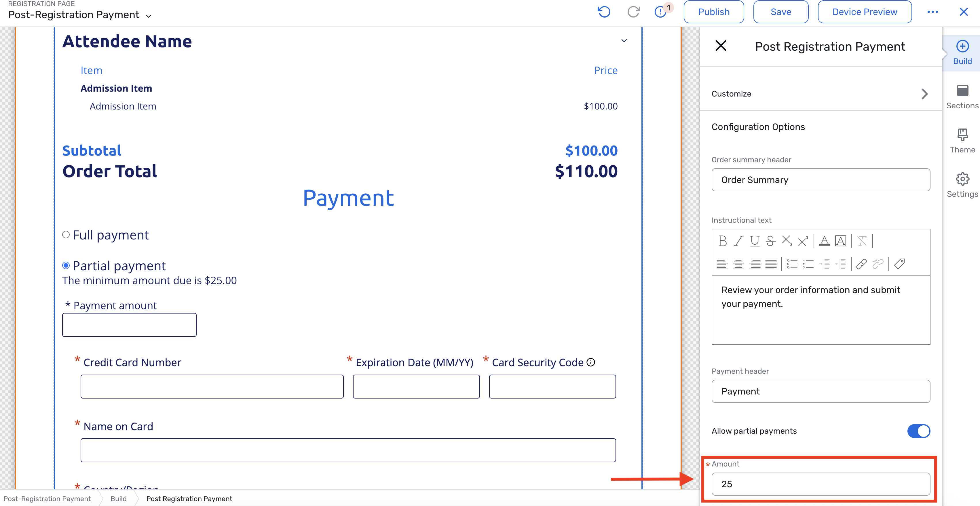Open the validation alerts icon
This screenshot has height=506, width=980.
660,12
